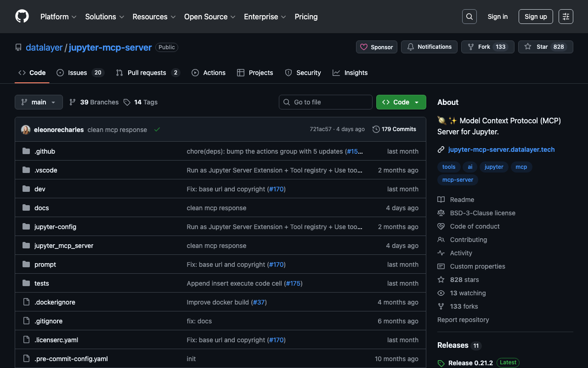The image size is (588, 368).
Task: Open the Pull requests tab
Action: point(147,73)
